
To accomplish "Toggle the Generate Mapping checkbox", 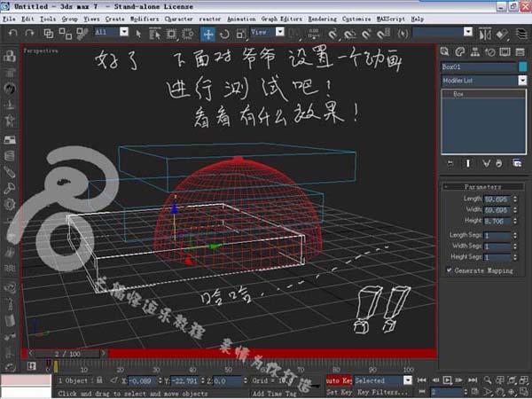I will pos(449,269).
